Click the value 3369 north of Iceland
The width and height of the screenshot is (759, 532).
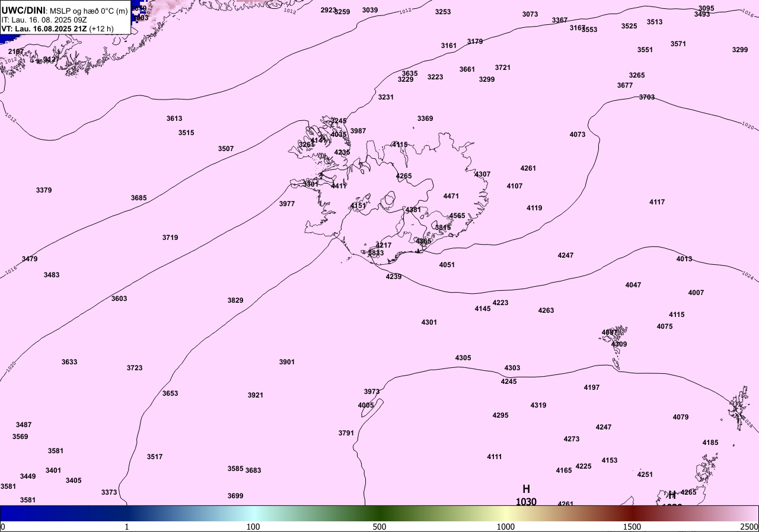(425, 119)
